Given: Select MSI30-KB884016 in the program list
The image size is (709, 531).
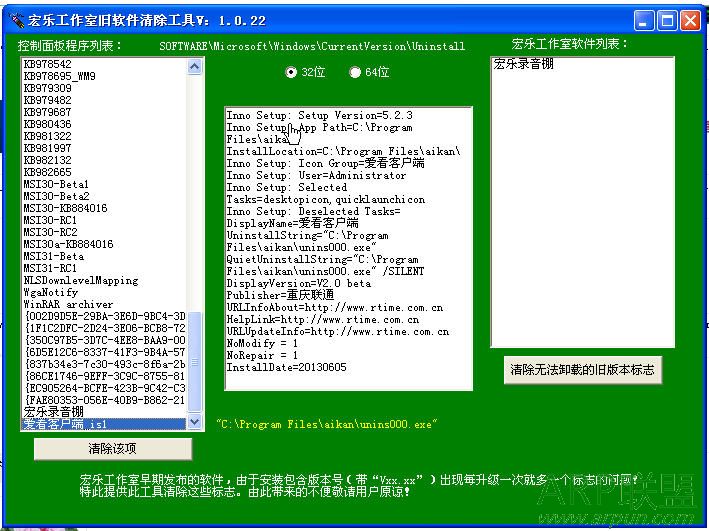Looking at the screenshot, I should tap(104, 208).
